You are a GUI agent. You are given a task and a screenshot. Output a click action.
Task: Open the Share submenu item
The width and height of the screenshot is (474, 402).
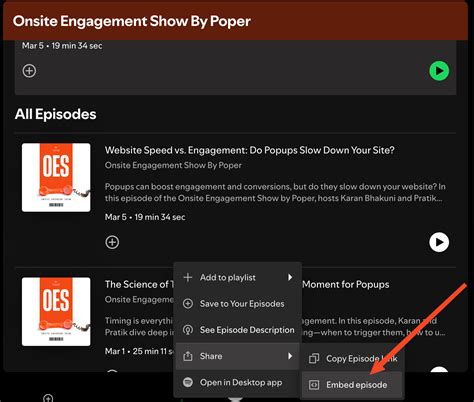[x=238, y=356]
